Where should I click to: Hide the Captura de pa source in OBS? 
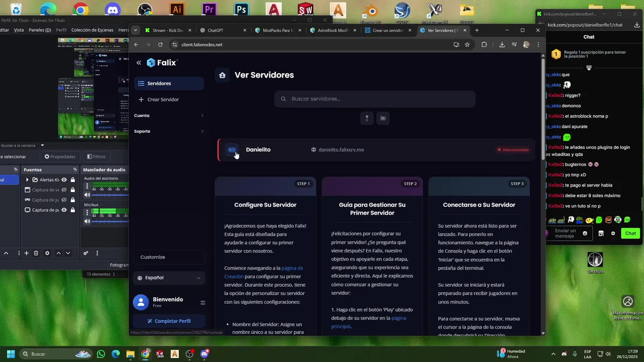(64, 210)
